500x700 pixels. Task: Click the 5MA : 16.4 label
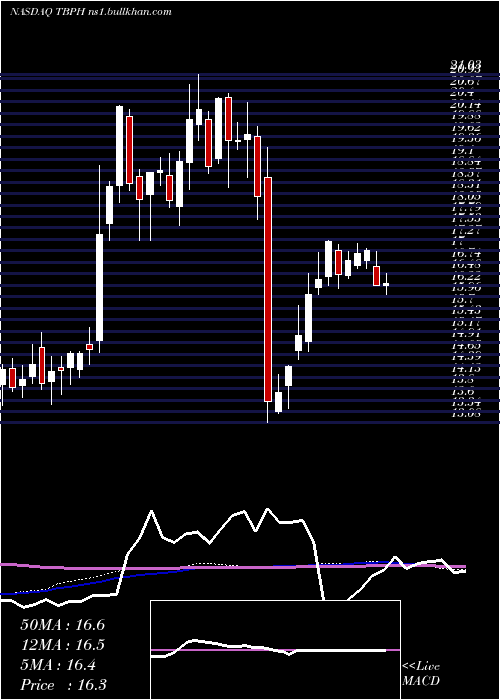tap(58, 665)
